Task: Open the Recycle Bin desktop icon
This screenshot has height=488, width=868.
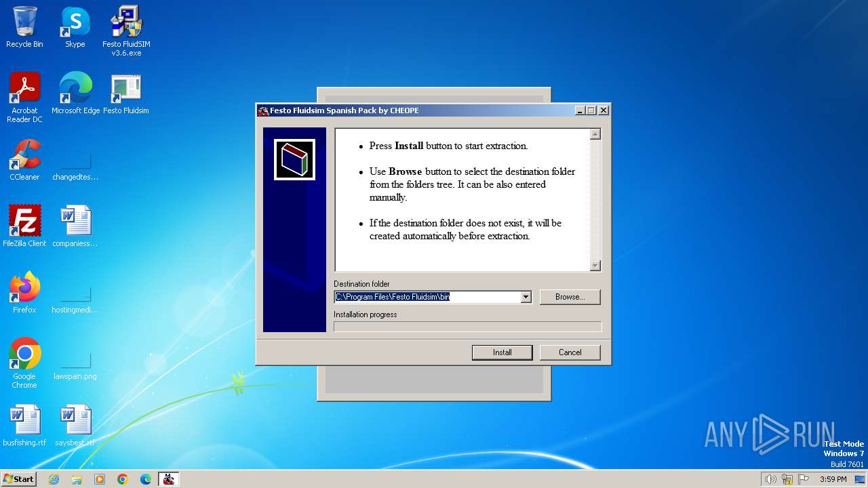Action: pyautogui.click(x=24, y=27)
